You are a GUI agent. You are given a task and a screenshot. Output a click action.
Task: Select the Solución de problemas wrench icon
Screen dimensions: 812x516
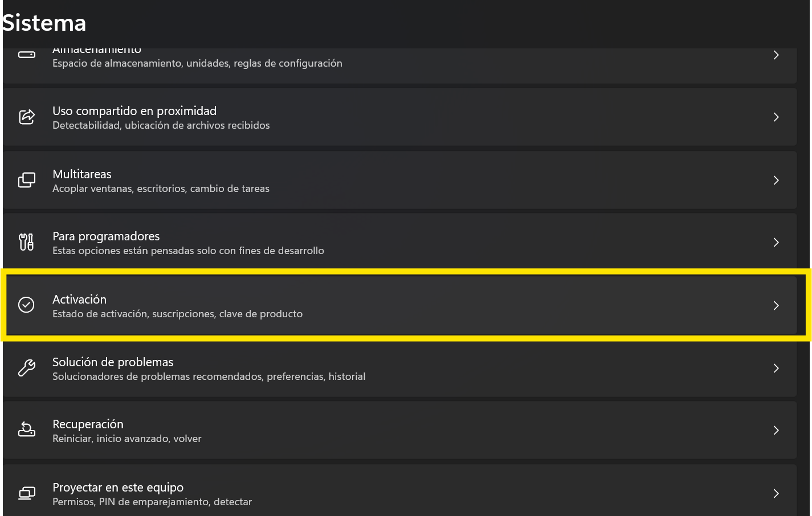tap(26, 368)
